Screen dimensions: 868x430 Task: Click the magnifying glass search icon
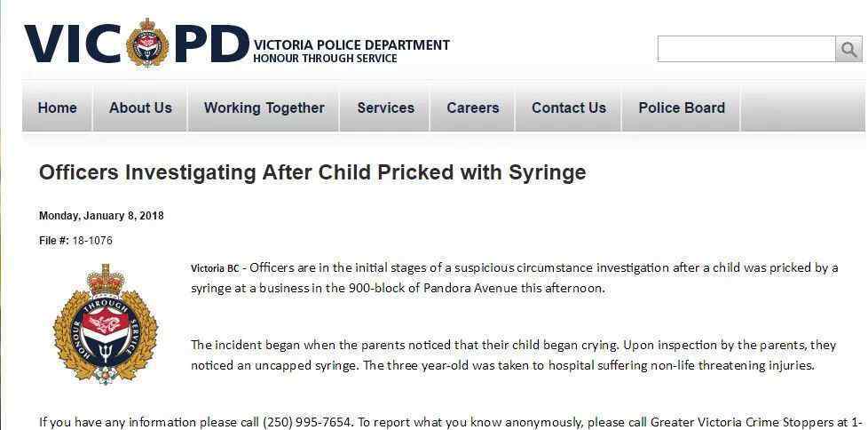click(848, 50)
